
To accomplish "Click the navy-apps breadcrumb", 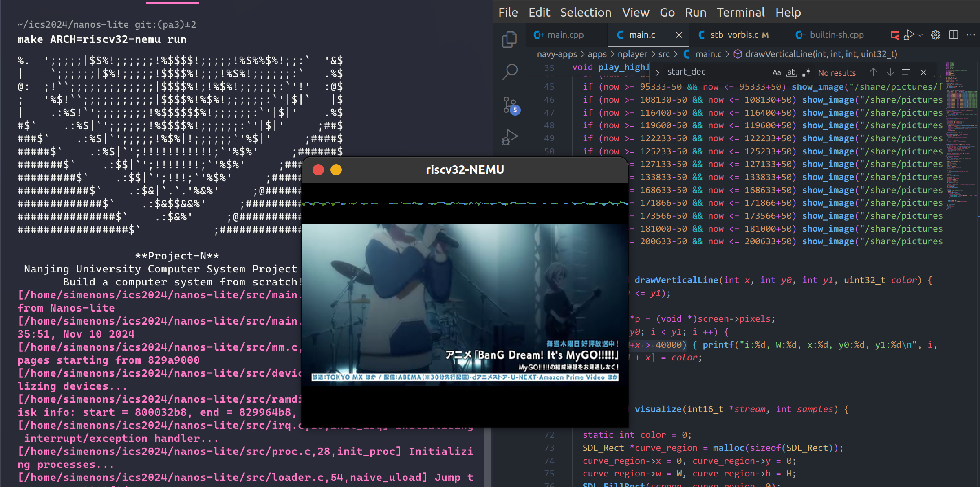I will pyautogui.click(x=557, y=54).
